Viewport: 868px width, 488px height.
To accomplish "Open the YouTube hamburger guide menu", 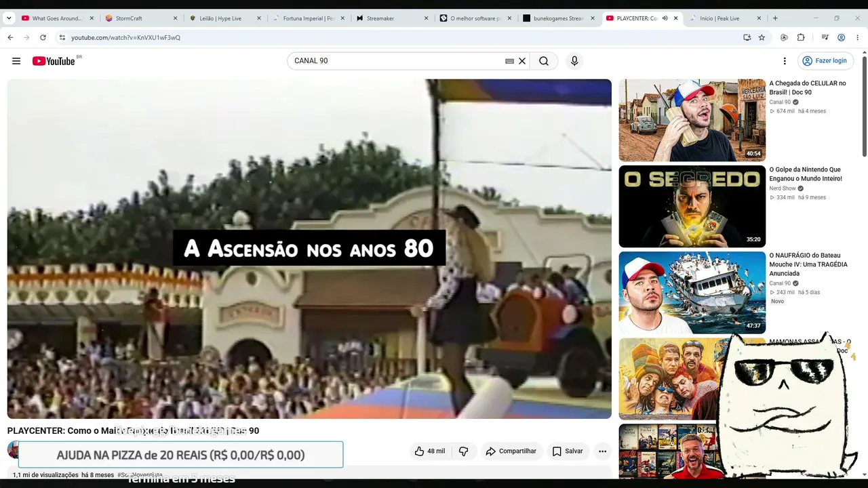I will point(16,61).
